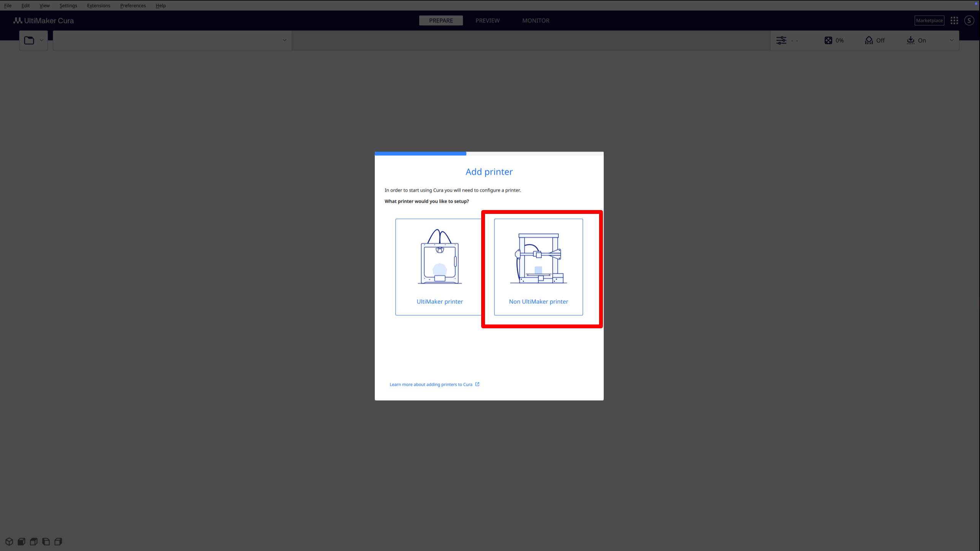Open print settings via the sliders icon

click(x=781, y=40)
